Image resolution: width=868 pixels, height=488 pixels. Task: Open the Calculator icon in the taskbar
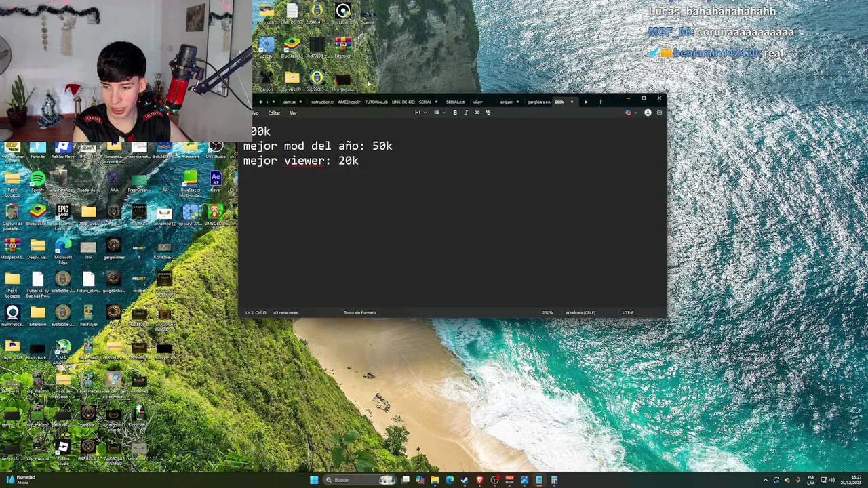click(x=554, y=480)
